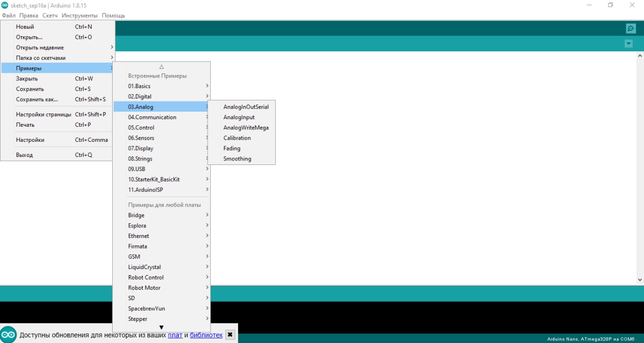Expand the SD library examples
This screenshot has height=343, width=644.
162,298
